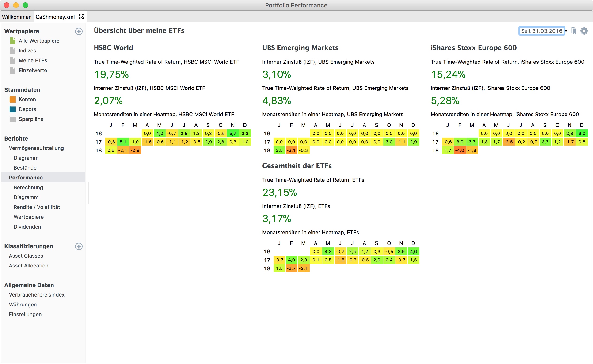Switch to the Willkommen tab
This screenshot has width=593, height=364.
coord(17,17)
